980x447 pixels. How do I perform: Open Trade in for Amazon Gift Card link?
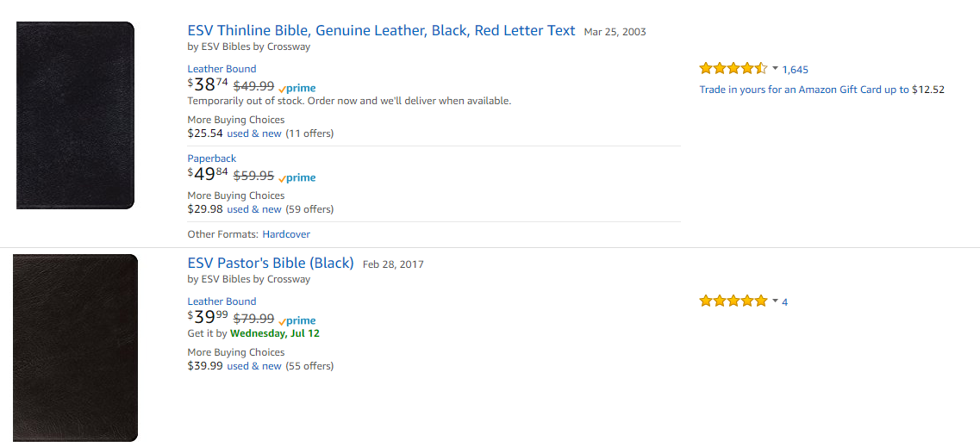[804, 90]
